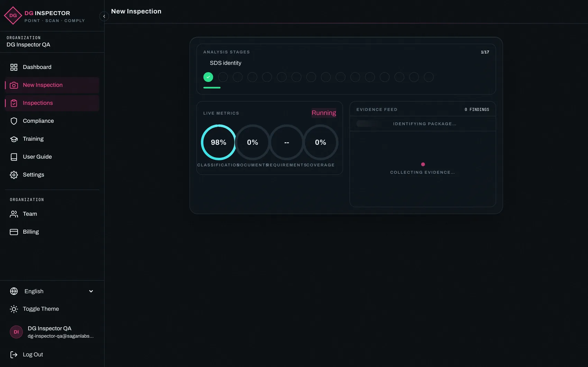588x367 pixels.
Task: Click the Requirements gauge showing dashes
Action: point(286,142)
